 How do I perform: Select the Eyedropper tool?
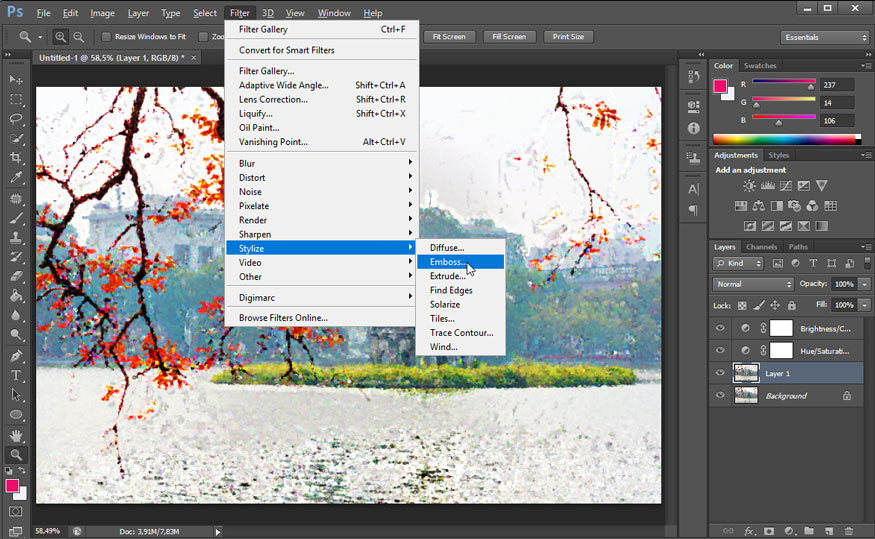tap(16, 178)
